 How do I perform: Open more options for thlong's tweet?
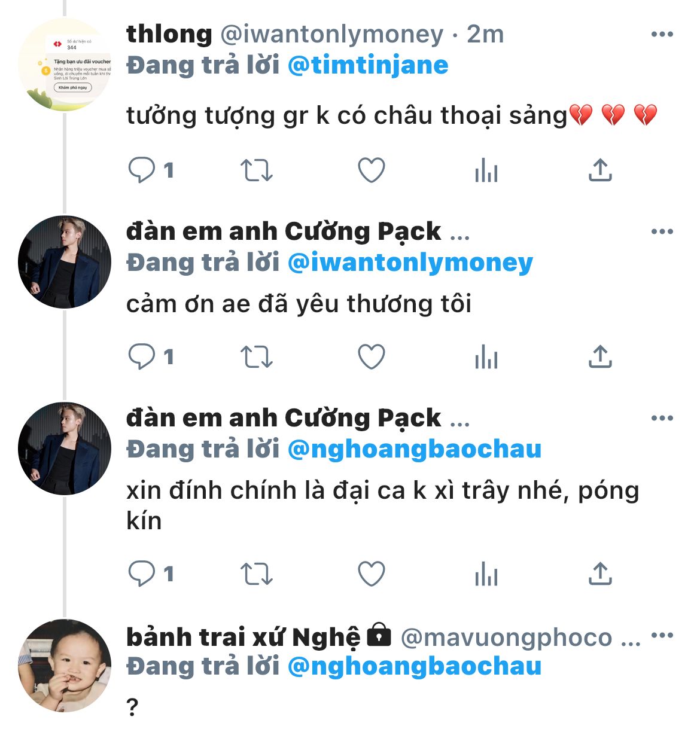pos(662,35)
